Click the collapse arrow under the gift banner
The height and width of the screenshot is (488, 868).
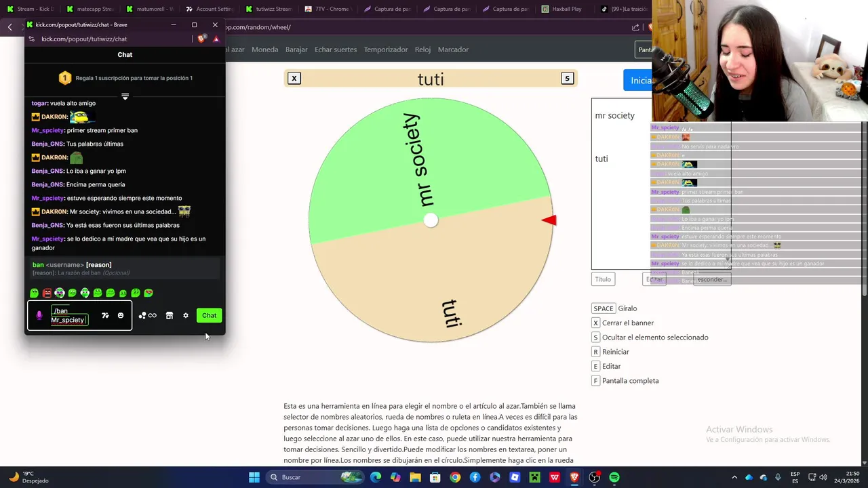pyautogui.click(x=125, y=96)
